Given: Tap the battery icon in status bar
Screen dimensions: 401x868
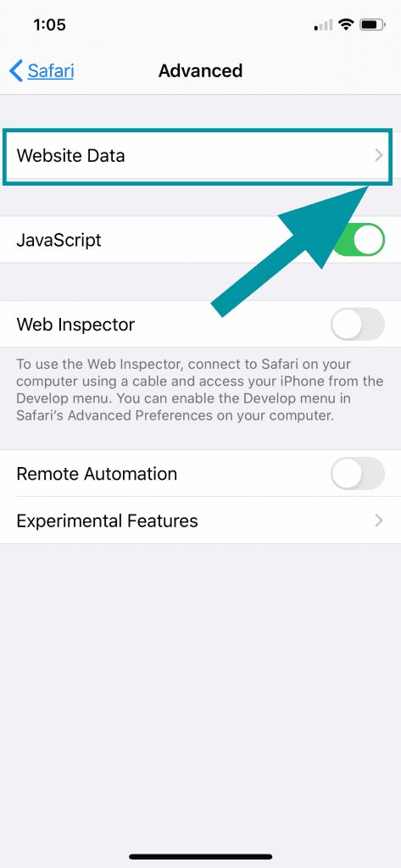Looking at the screenshot, I should (x=372, y=25).
